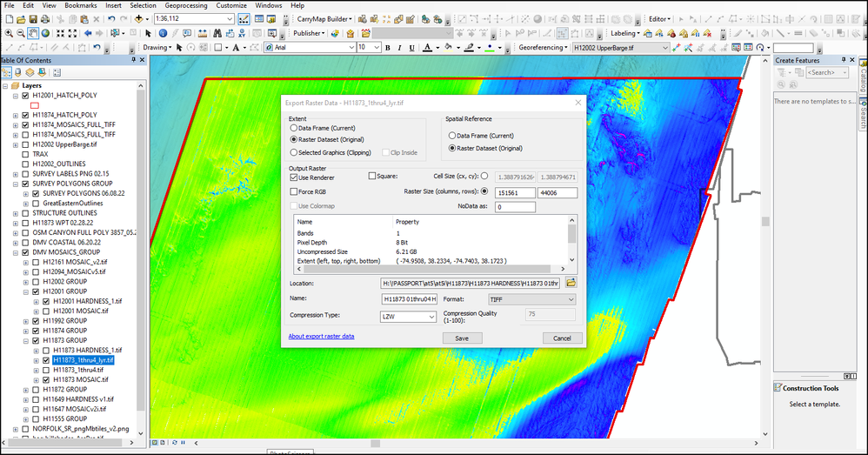Viewport: 868px width, 455px height.
Task: Click the Go To XY icon
Action: point(243,33)
